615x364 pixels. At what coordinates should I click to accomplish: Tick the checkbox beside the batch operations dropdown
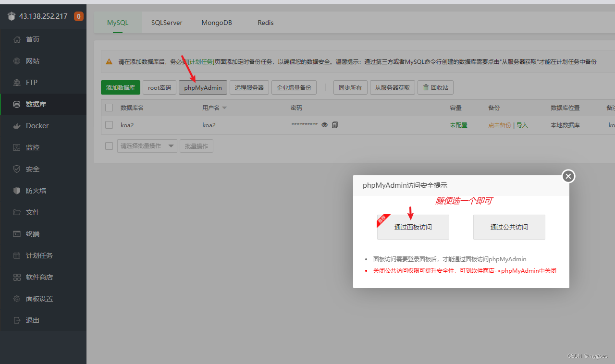109,146
